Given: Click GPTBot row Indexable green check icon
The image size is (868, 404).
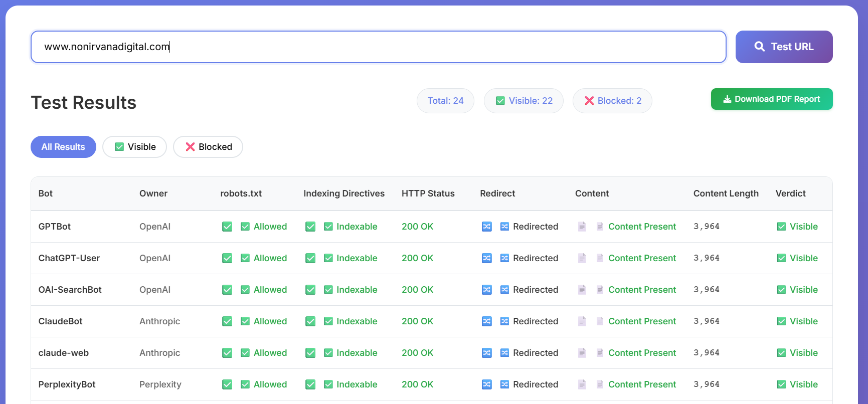Looking at the screenshot, I should click(310, 227).
